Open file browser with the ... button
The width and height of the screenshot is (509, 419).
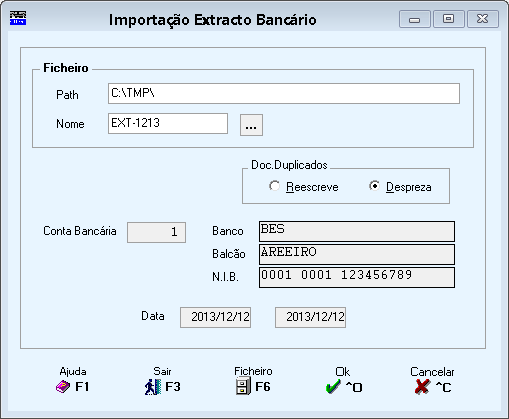[x=251, y=125]
